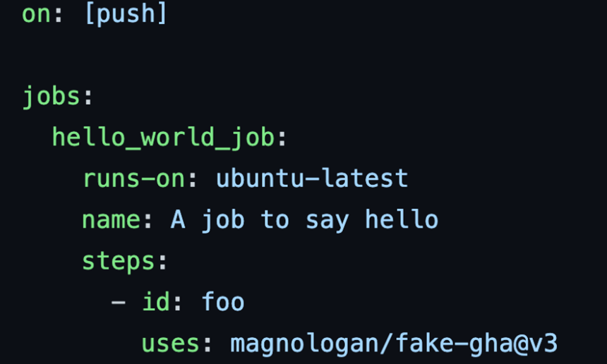The image size is (607, 364).
Task: Click the "name" key
Action: point(112,220)
